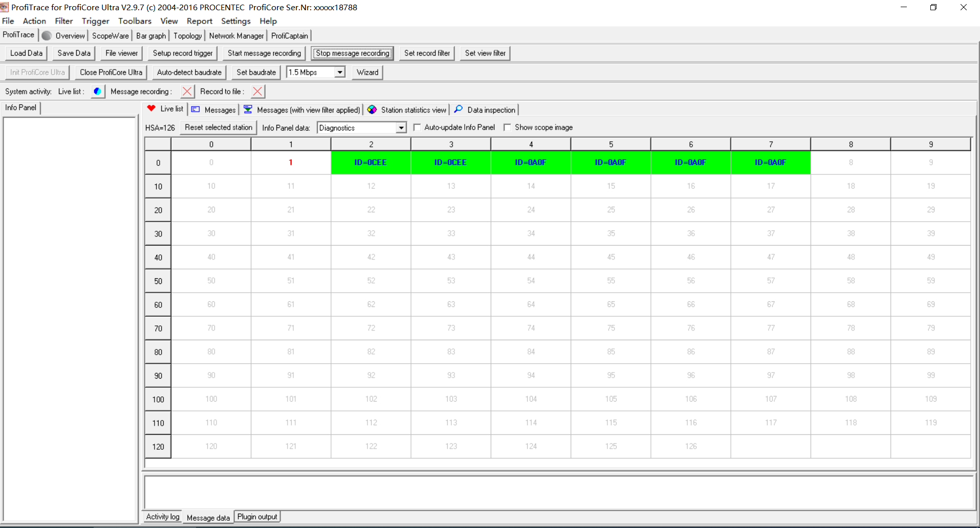The width and height of the screenshot is (980, 528).
Task: Click the magnifier icon of Data inspection
Action: pyautogui.click(x=458, y=109)
